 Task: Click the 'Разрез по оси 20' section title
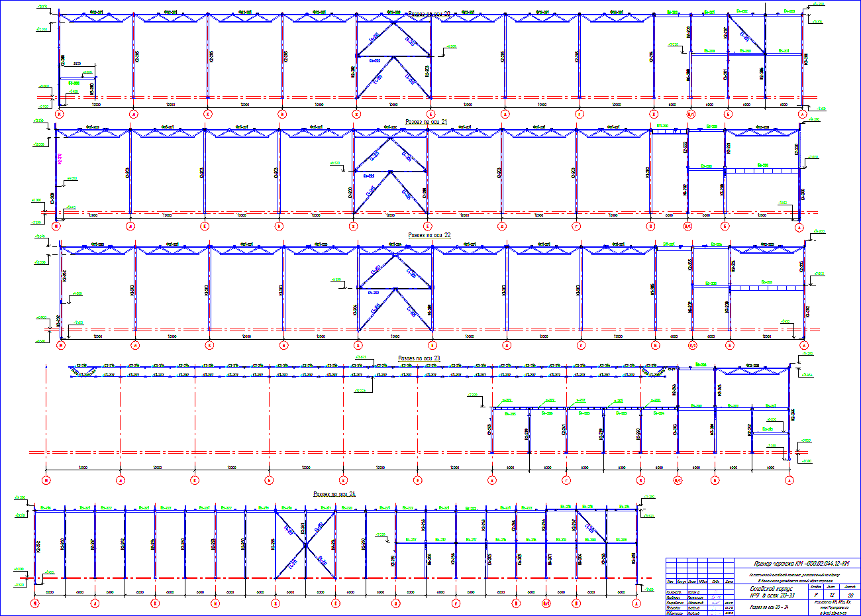coord(429,13)
